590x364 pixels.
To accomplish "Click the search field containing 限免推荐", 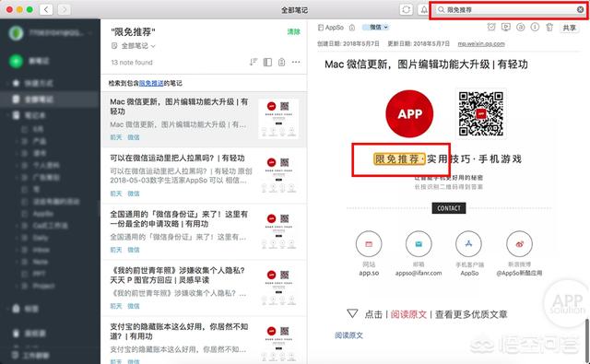I will 510,10.
